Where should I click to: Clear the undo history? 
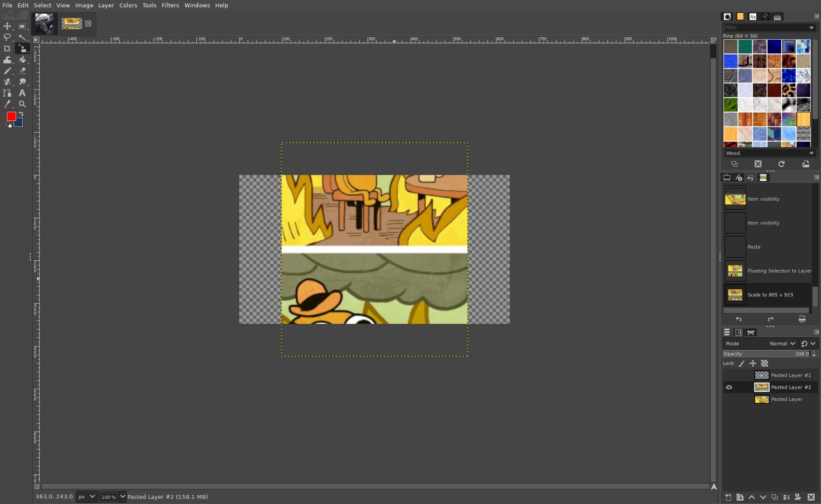tap(802, 319)
